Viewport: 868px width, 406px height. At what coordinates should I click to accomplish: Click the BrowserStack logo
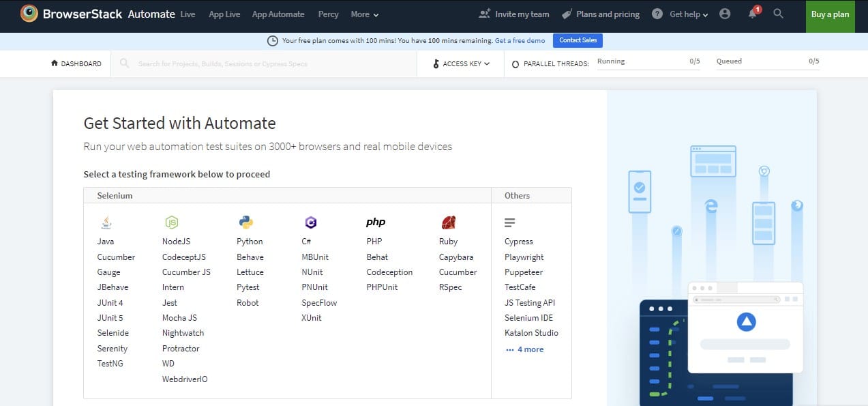tap(29, 13)
